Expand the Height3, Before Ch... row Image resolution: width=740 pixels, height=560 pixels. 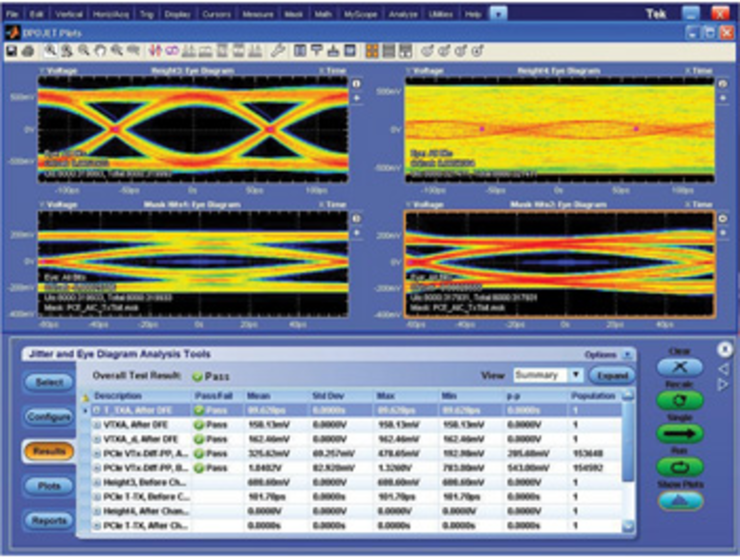point(98,483)
